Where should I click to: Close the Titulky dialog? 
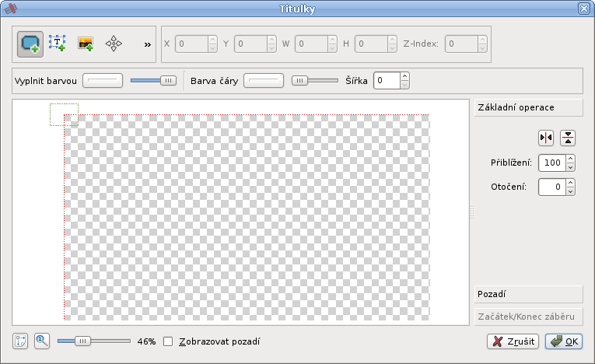(583, 9)
